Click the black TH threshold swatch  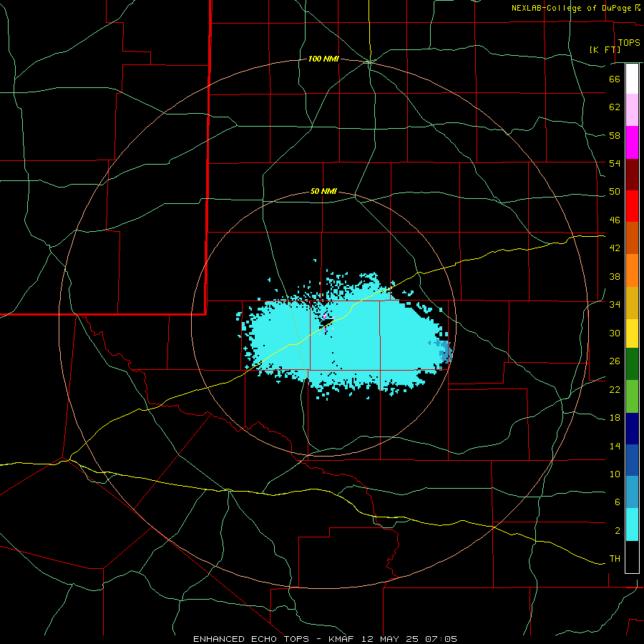pos(632,557)
